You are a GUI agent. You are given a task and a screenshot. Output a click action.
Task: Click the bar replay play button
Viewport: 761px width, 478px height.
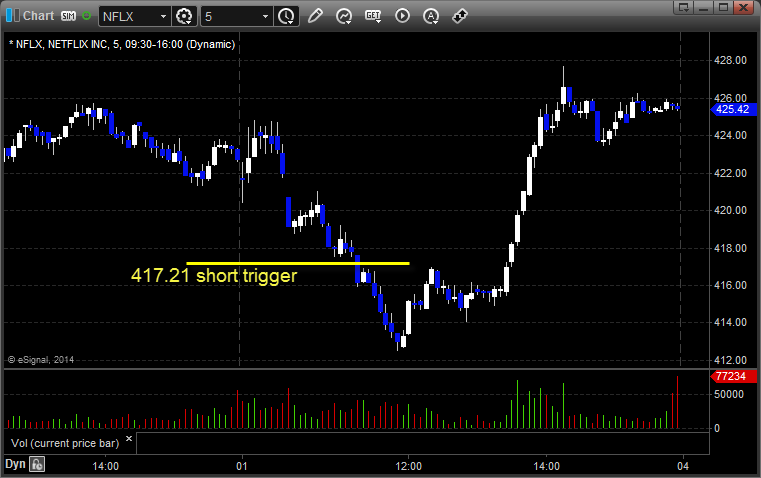402,16
